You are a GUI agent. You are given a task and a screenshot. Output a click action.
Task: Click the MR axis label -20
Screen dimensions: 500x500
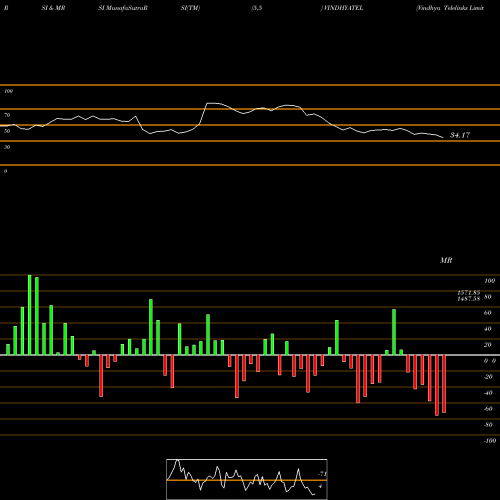(488, 377)
